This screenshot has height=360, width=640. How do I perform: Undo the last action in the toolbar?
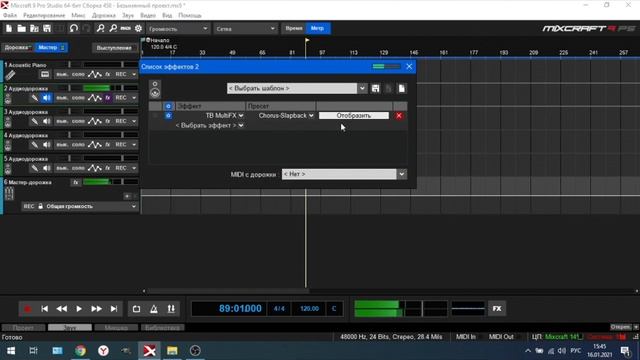[73, 29]
